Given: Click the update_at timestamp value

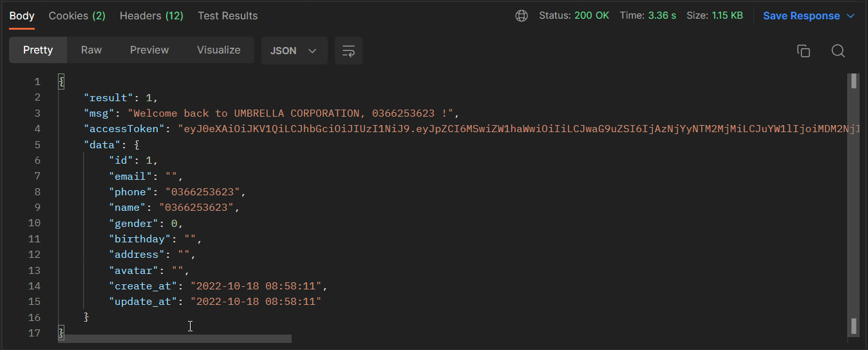Looking at the screenshot, I should [256, 302].
